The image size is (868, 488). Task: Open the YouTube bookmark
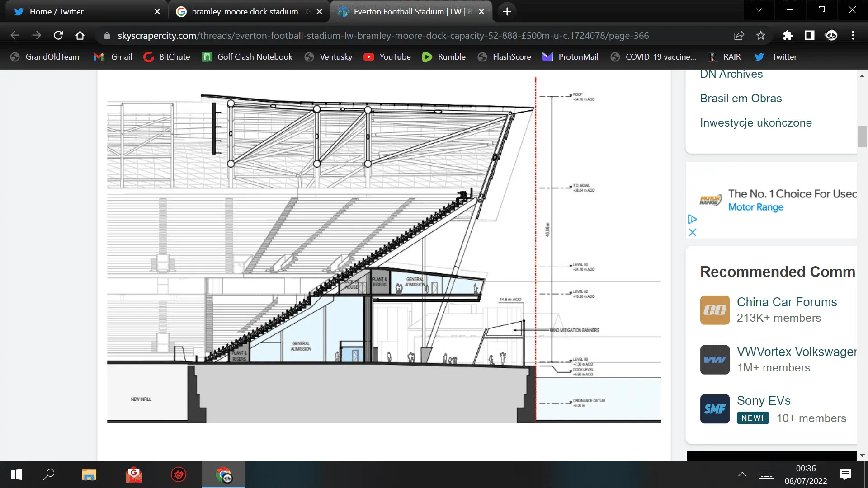click(387, 56)
